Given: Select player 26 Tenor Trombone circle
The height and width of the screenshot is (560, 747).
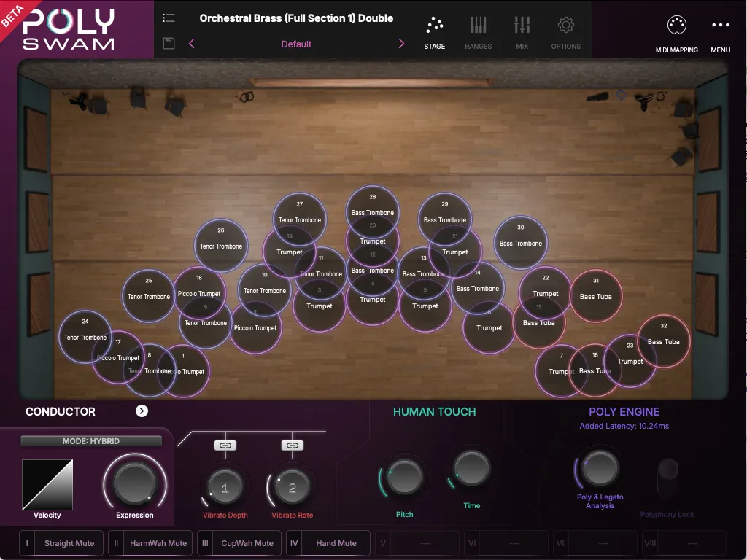Looking at the screenshot, I should tap(221, 245).
